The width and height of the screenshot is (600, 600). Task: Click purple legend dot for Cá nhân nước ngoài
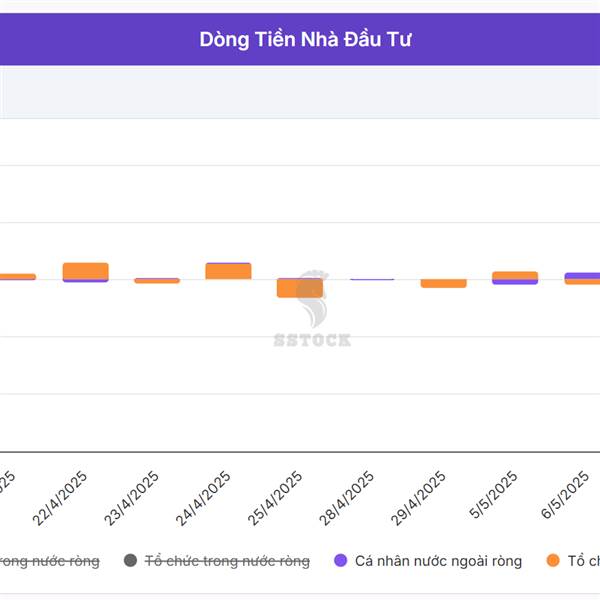(340, 561)
